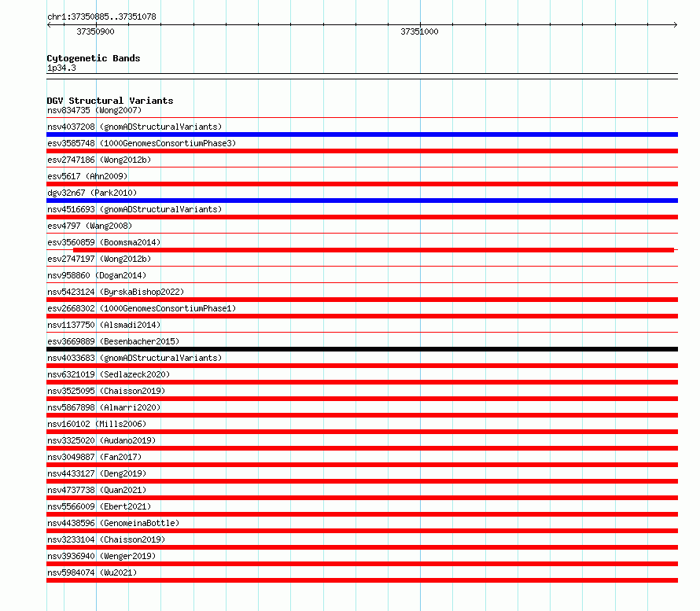Open variant esv3669889 (Besenbacher2015)

(113, 341)
